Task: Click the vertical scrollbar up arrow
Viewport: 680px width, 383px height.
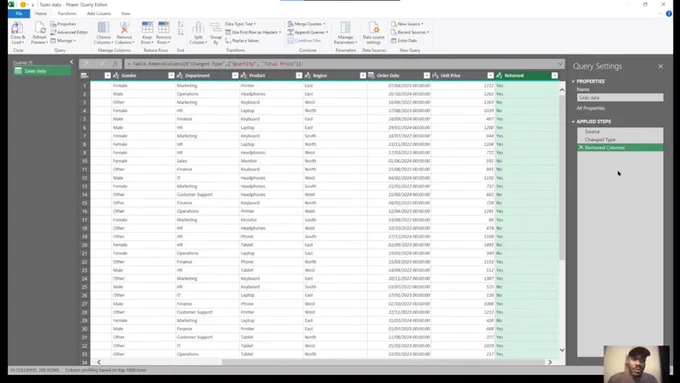Action: click(x=562, y=90)
